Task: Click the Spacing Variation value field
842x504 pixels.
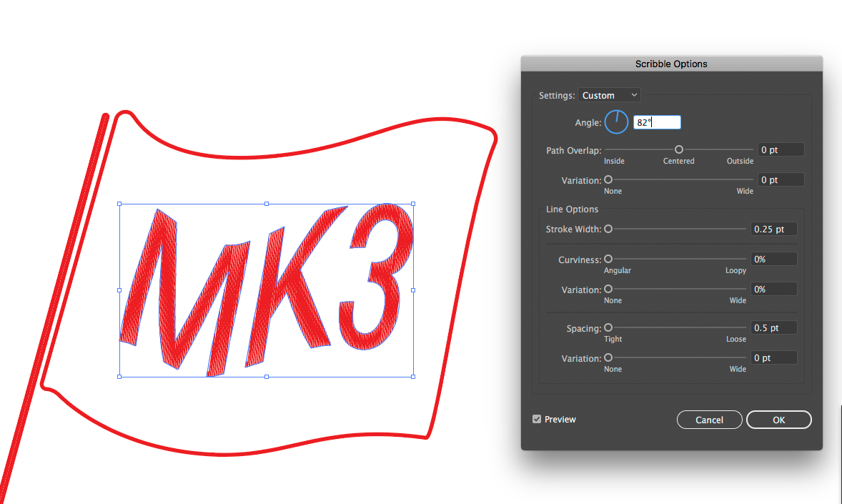Action: click(773, 358)
